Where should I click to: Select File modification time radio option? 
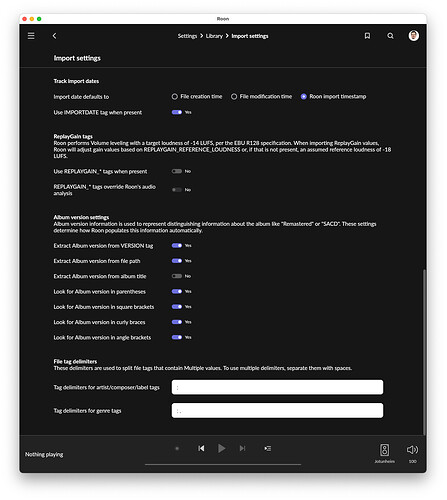(261, 96)
